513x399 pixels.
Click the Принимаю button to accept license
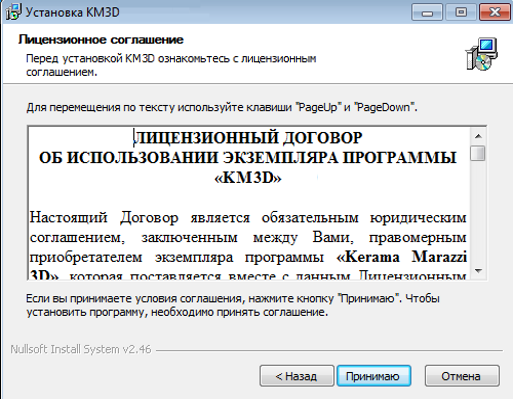coord(374,376)
